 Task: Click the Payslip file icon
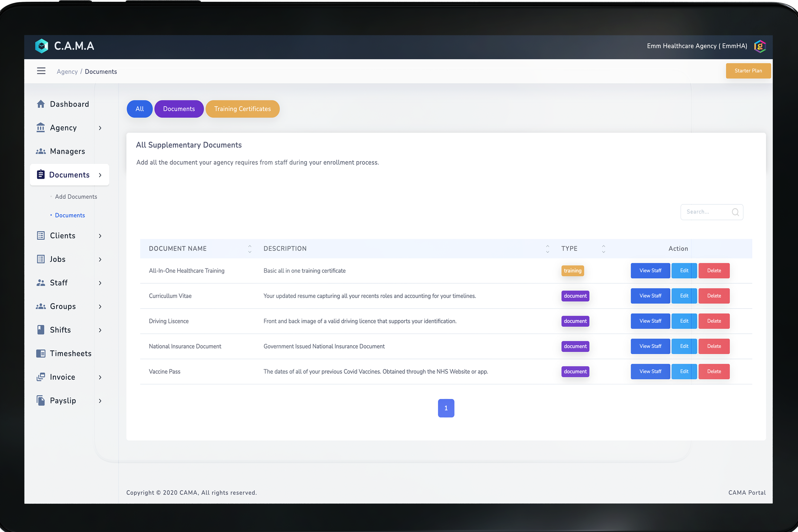pos(41,400)
